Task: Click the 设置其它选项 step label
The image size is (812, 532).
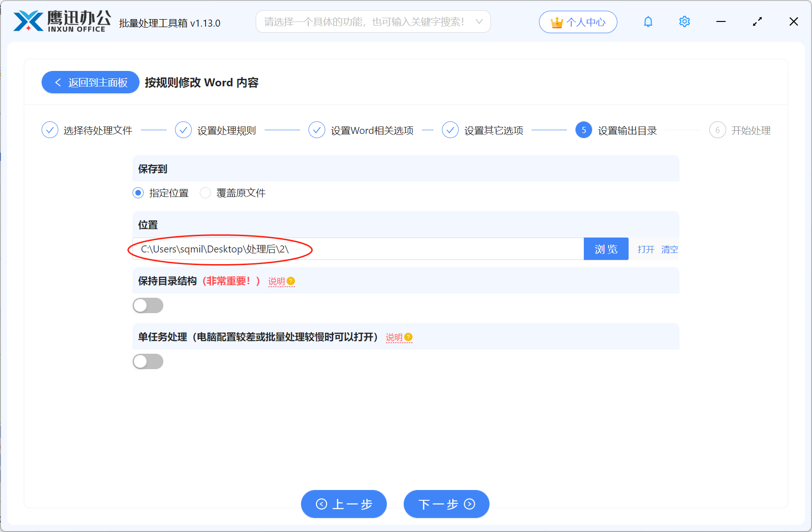Action: point(494,131)
